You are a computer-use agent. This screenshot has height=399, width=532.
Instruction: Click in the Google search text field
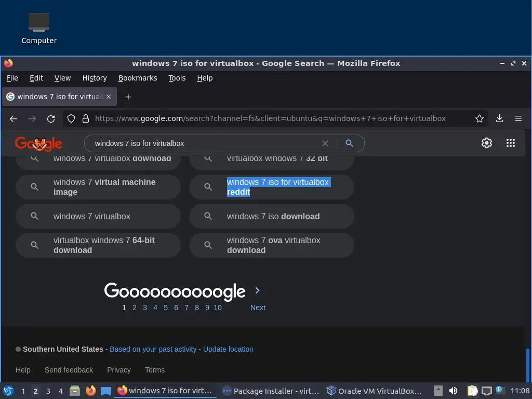[204, 143]
